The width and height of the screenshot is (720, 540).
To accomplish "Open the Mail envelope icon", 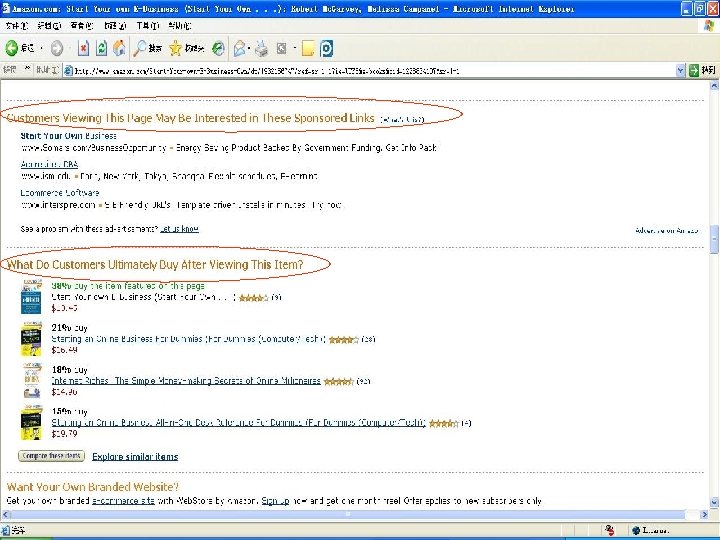I will click(239, 48).
